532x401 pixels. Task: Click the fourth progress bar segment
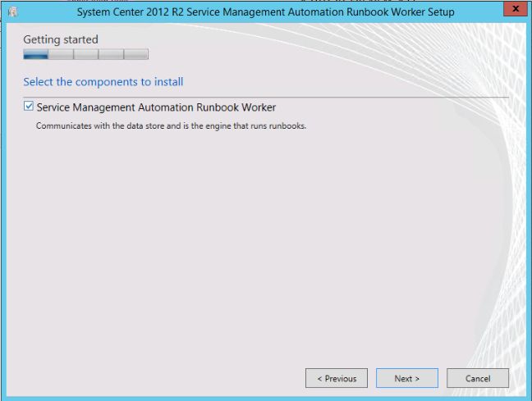pos(110,55)
